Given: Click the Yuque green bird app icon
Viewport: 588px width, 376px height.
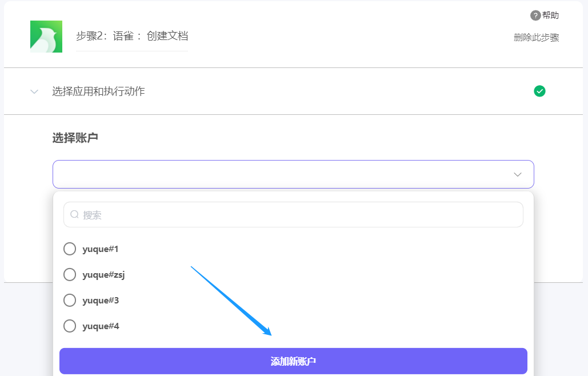Looking at the screenshot, I should [46, 37].
